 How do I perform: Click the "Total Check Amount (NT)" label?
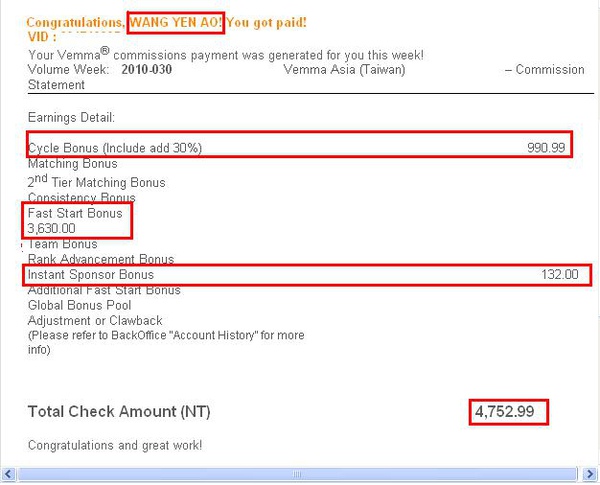[x=119, y=412]
